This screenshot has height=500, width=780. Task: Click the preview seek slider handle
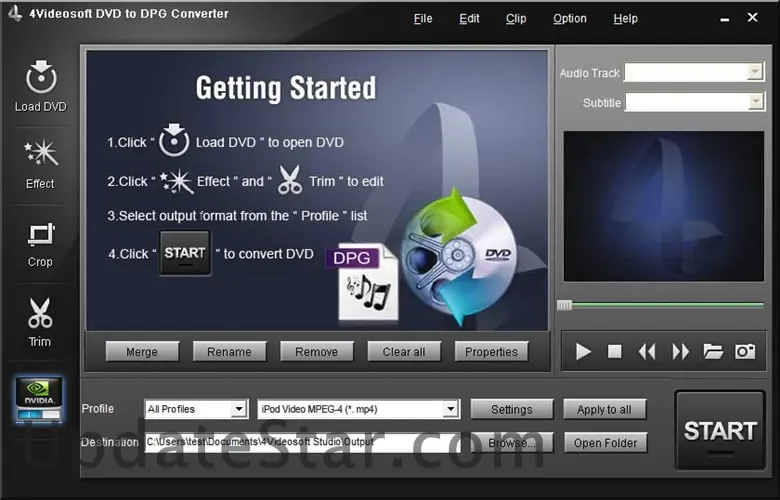coord(564,305)
